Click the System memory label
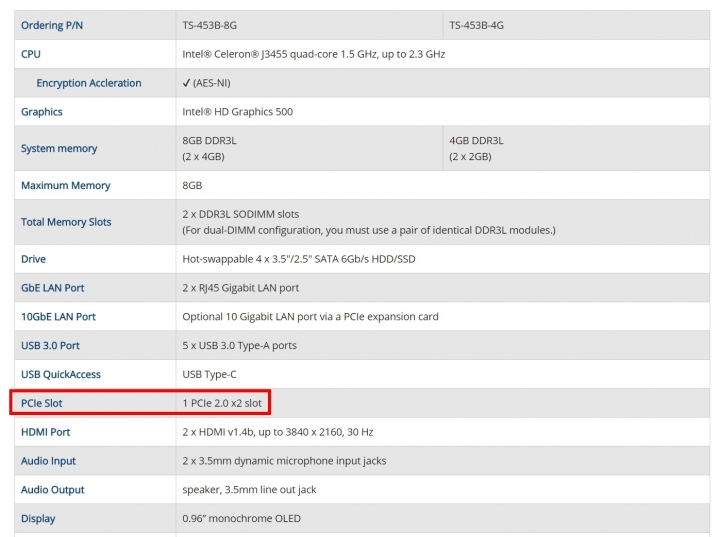This screenshot has width=720, height=537. [59, 148]
